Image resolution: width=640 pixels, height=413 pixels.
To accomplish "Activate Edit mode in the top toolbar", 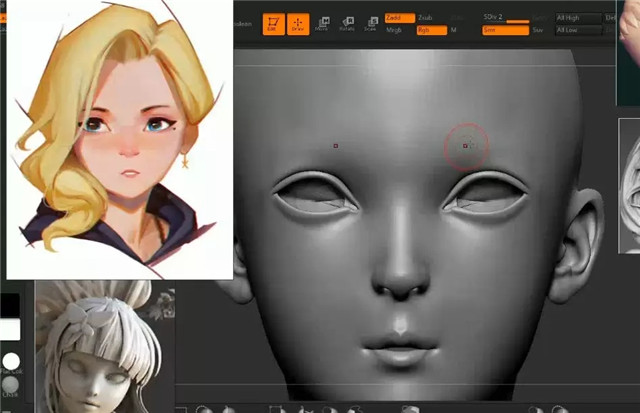I will pyautogui.click(x=273, y=24).
